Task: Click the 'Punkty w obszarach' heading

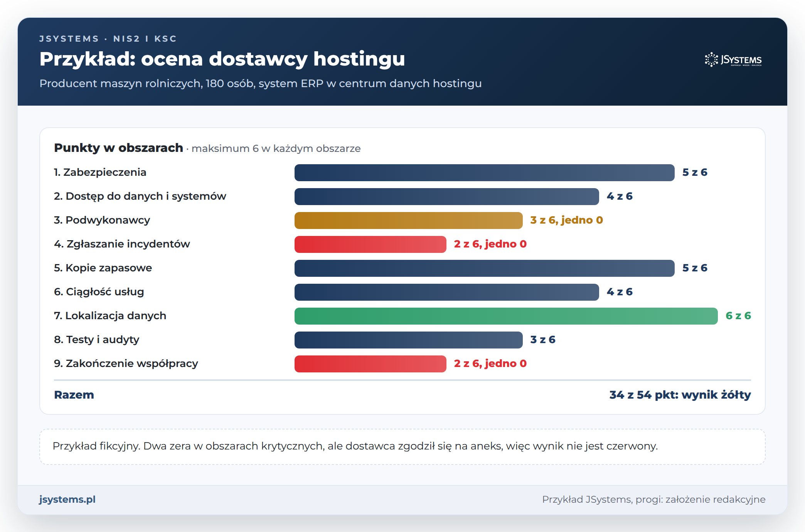Action: 118,148
